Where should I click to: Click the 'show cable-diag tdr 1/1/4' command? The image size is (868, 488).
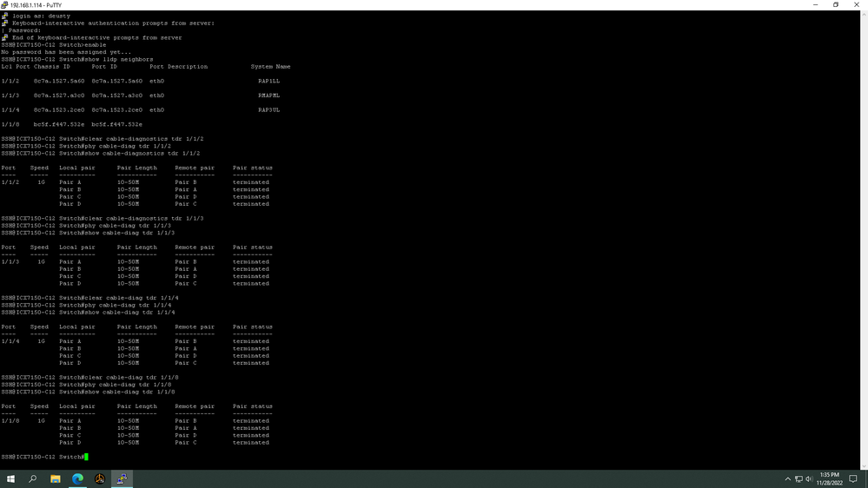coord(131,312)
